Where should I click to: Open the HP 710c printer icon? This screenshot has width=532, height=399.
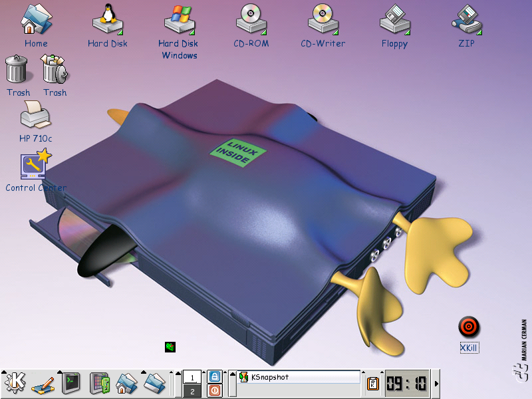36,114
